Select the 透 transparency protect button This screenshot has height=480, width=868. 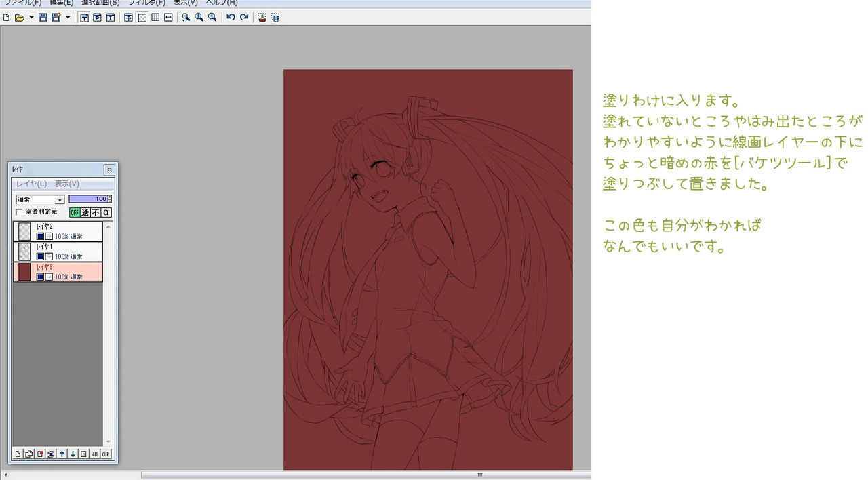(x=85, y=212)
